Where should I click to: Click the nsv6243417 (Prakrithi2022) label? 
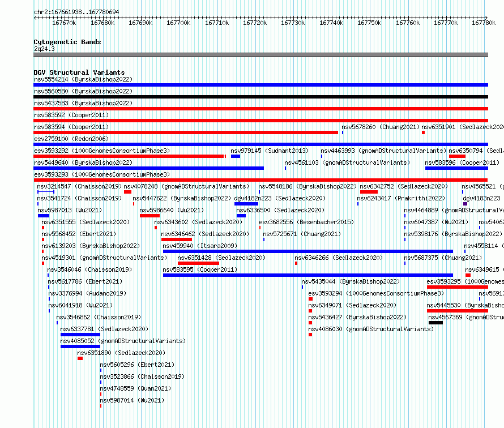[x=401, y=198]
